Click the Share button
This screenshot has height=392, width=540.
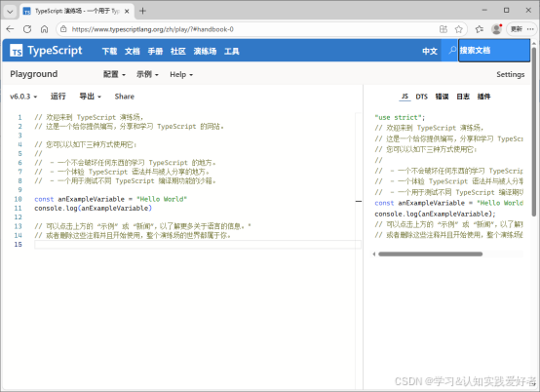(x=125, y=97)
